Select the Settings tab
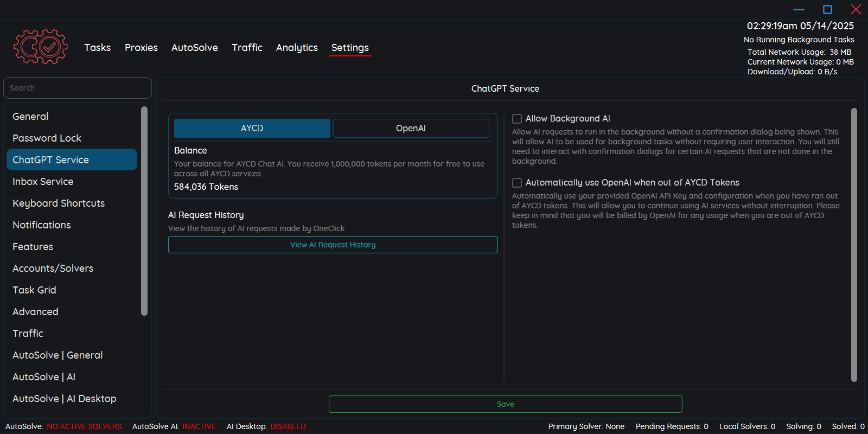This screenshot has height=434, width=868. click(350, 48)
